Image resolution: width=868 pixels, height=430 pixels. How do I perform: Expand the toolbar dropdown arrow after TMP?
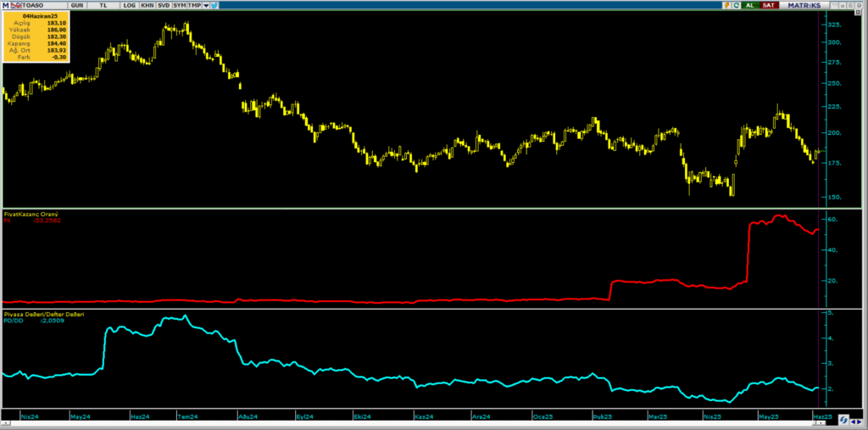click(x=206, y=6)
